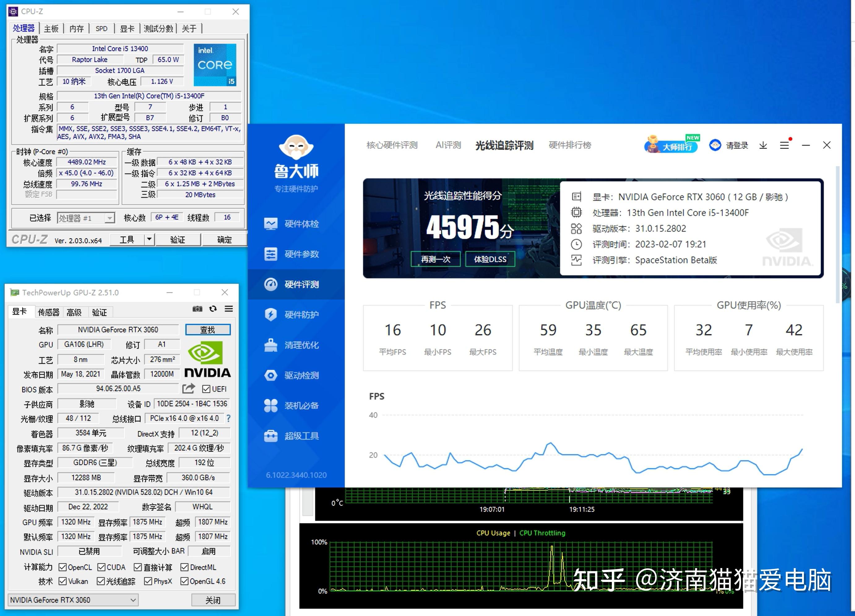
Task: Open GPU-Z hamburger menu
Action: tap(229, 309)
